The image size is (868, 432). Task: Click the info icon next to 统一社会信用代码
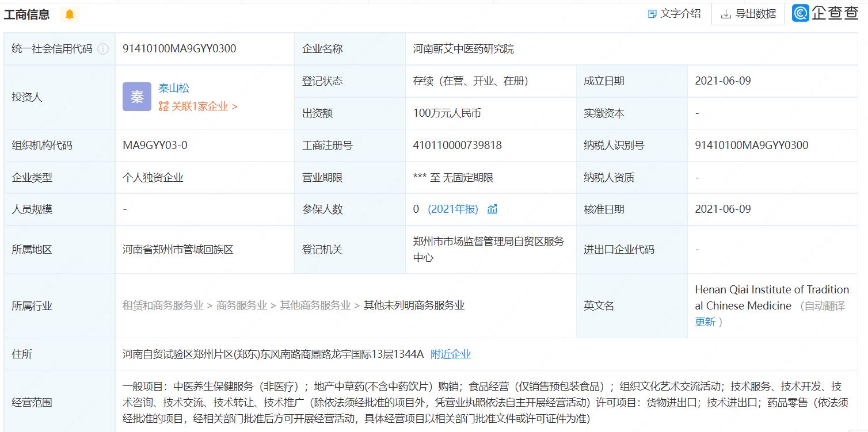tap(103, 49)
